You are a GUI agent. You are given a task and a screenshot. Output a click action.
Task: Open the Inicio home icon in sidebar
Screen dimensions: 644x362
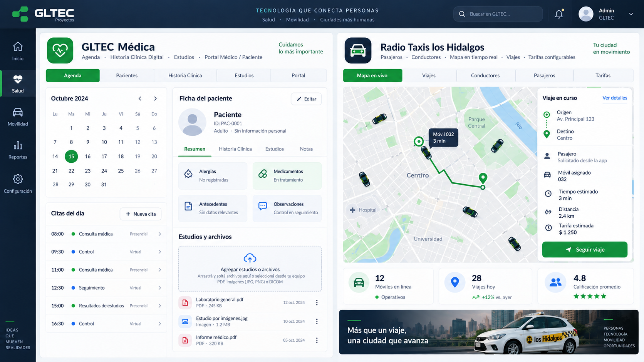coord(18,47)
